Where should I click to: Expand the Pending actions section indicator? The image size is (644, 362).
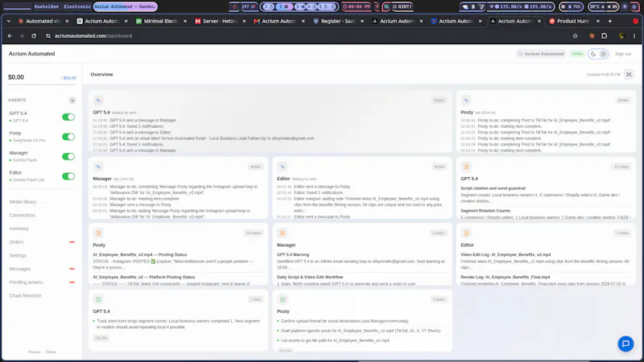(x=72, y=282)
